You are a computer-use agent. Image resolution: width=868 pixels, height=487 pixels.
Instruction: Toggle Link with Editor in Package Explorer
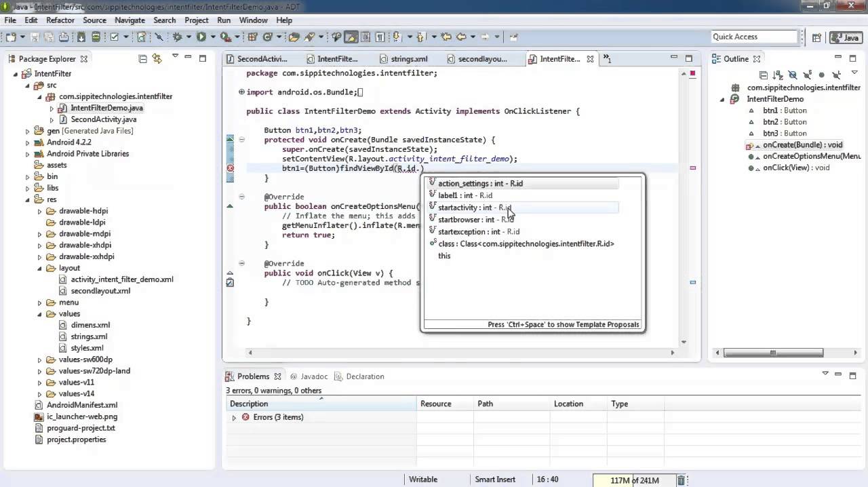pos(157,59)
